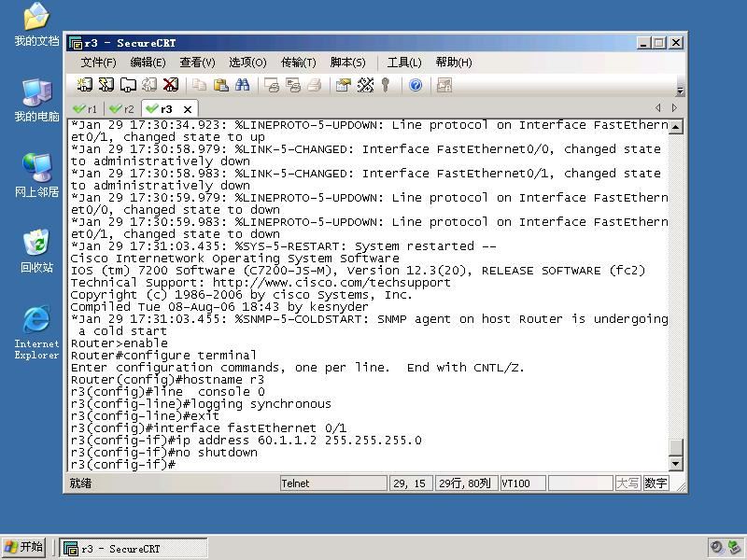This screenshot has height=560, width=747.
Task: Select Internet Explorer desktop icon
Action: pos(36,332)
